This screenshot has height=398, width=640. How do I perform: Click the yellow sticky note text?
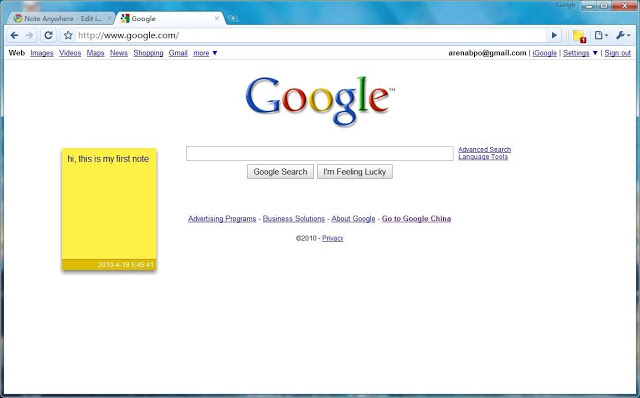(108, 159)
